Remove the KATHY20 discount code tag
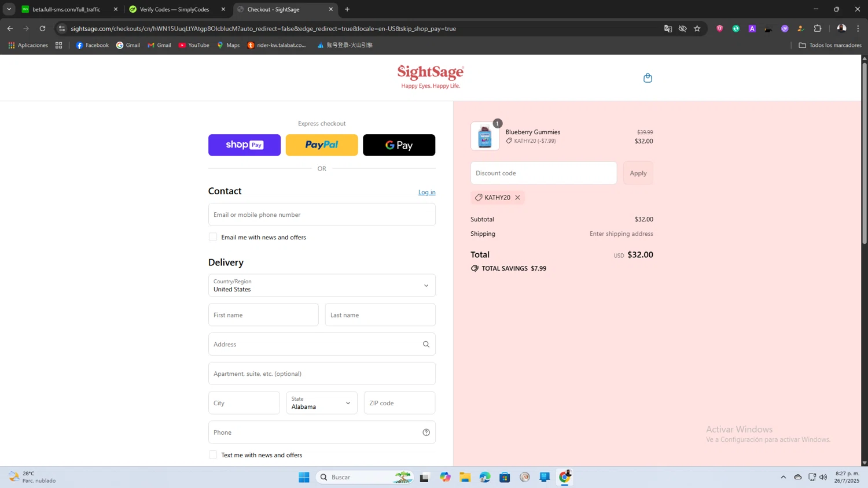The height and width of the screenshot is (488, 868). click(518, 198)
